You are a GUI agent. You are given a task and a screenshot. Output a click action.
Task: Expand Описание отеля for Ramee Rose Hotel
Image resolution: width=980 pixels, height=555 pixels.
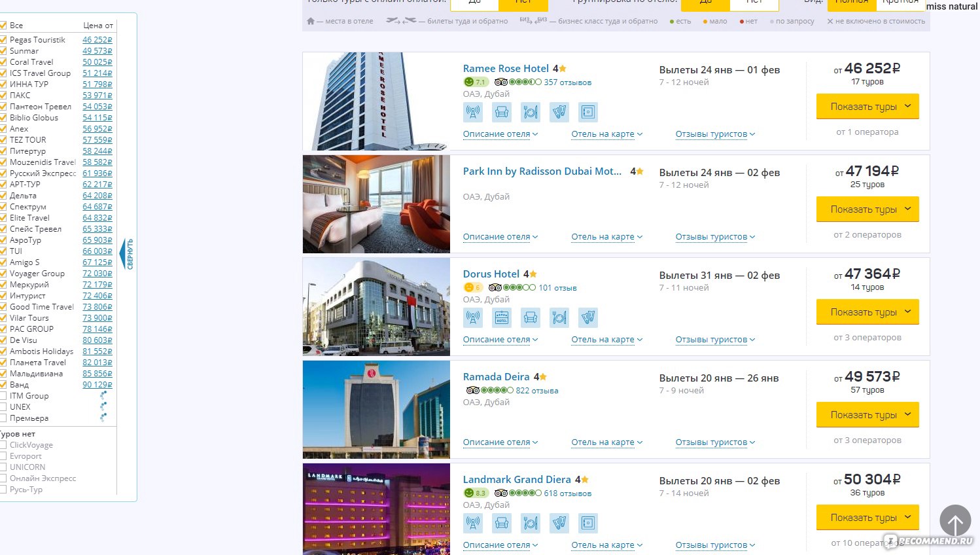point(500,134)
